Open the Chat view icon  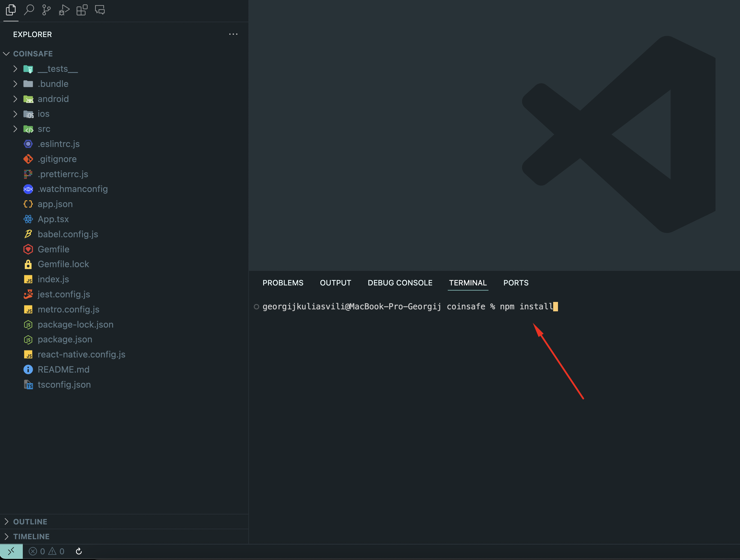coord(100,10)
